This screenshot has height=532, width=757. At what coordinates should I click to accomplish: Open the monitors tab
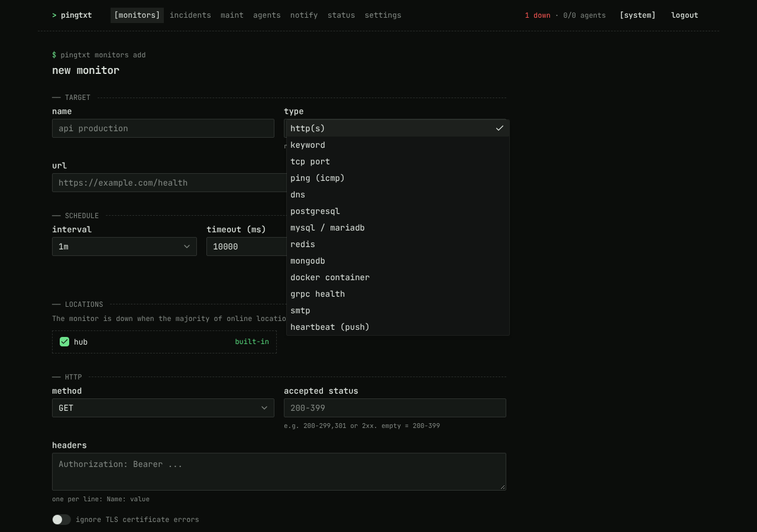pyautogui.click(x=137, y=15)
